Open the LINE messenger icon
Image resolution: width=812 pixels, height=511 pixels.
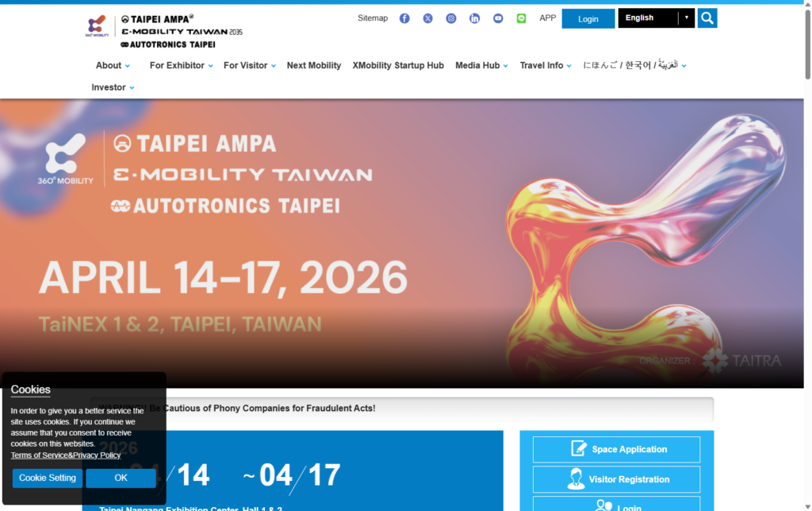tap(521, 17)
